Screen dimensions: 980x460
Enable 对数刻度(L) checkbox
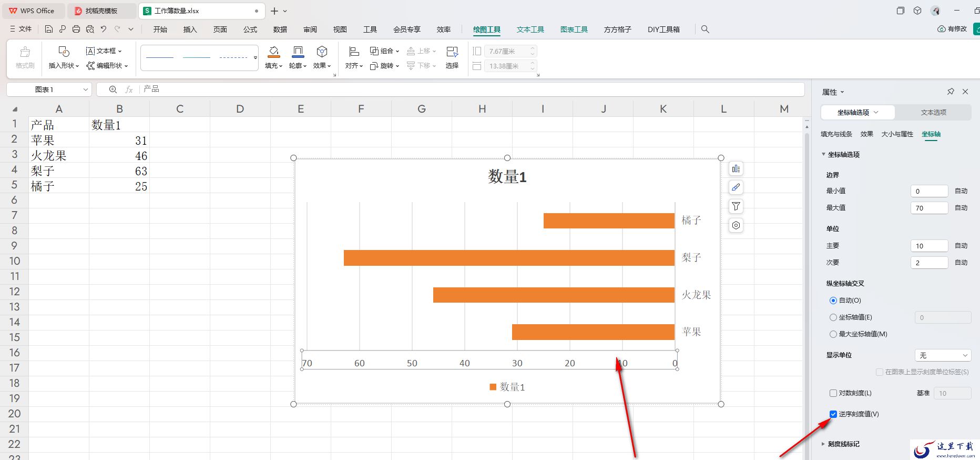[x=833, y=393]
